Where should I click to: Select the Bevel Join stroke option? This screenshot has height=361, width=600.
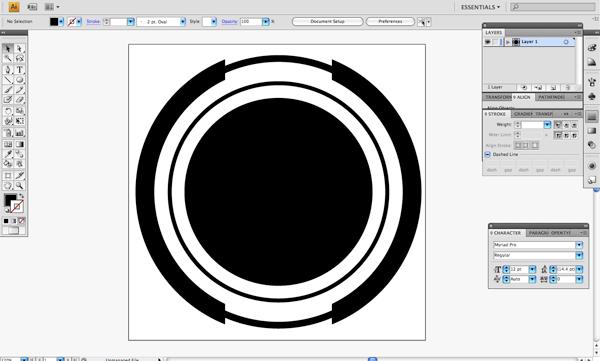tap(574, 135)
